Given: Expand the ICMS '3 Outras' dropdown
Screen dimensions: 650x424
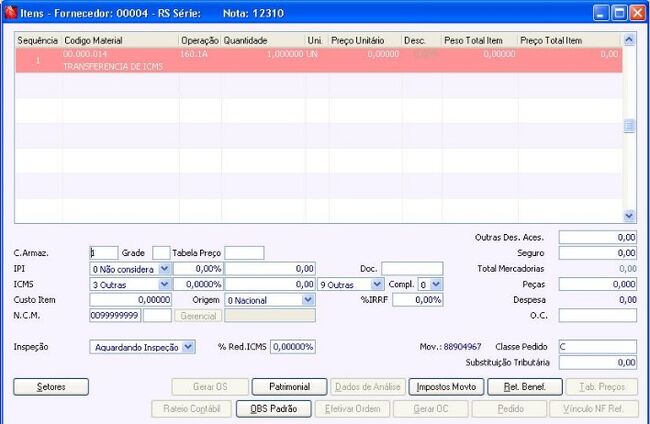Looking at the screenshot, I should pos(165,284).
